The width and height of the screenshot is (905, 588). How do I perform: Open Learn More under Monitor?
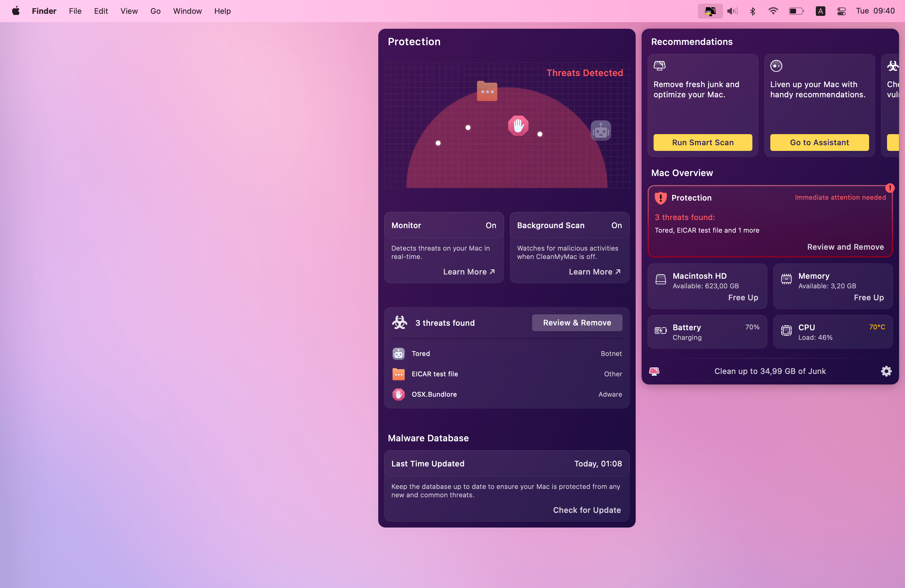[469, 272]
